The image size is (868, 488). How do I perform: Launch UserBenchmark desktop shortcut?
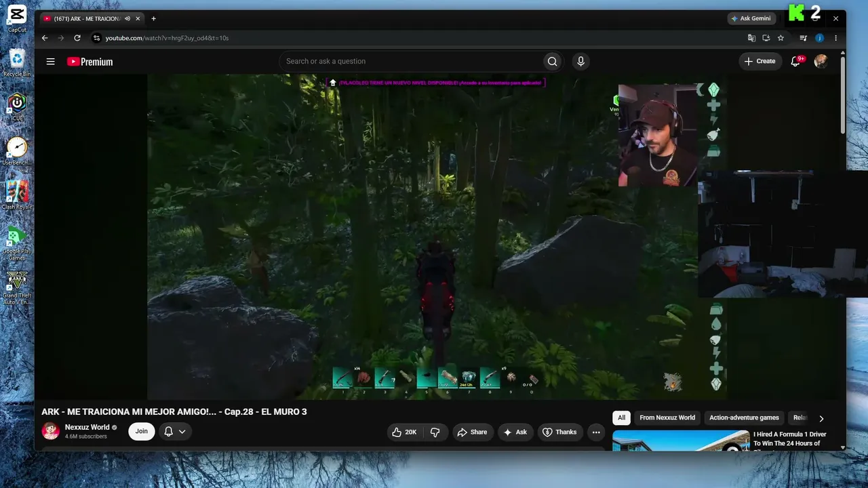coord(17,151)
